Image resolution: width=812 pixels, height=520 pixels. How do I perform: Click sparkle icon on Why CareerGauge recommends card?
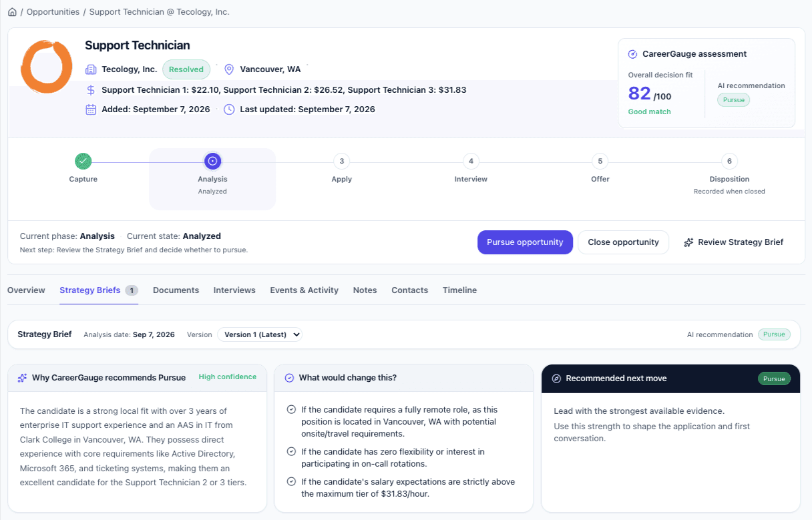point(23,378)
